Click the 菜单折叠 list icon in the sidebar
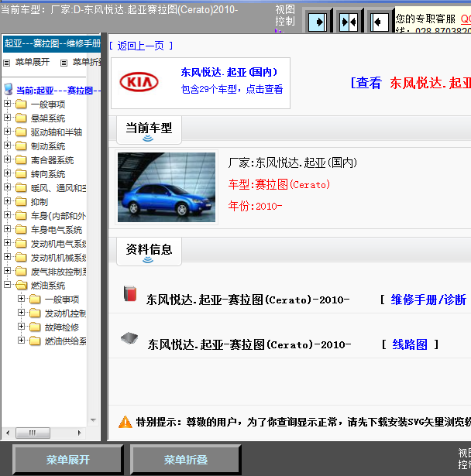 [64, 63]
